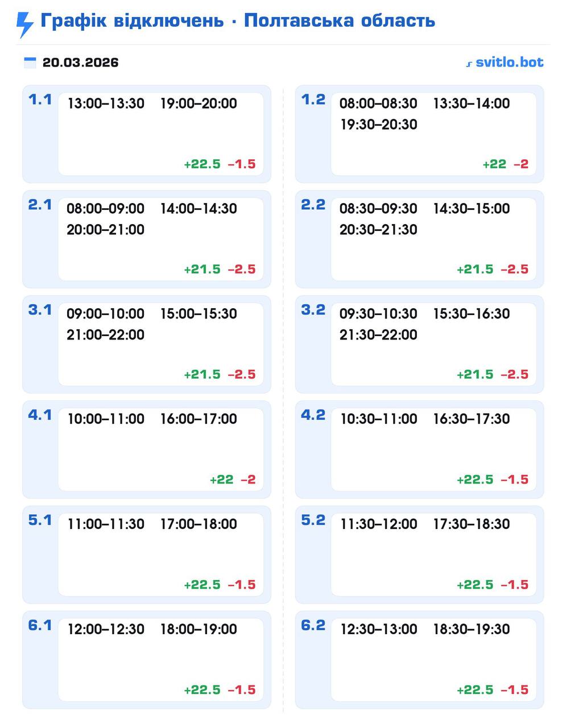Image resolution: width=566 pixels, height=728 pixels.
Task: Select the group 3.1 label
Action: (40, 310)
